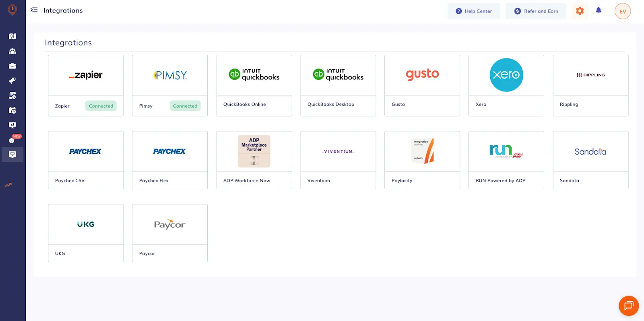644x321 pixels.
Task: Click the 'ADP Workforce Now' label
Action: [x=247, y=180]
